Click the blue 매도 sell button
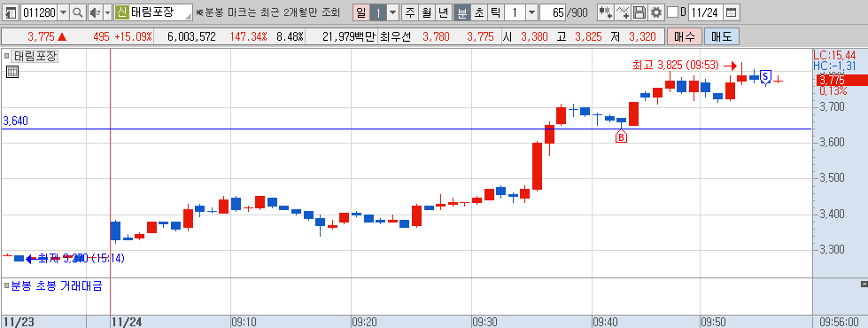The width and height of the screenshot is (868, 328). click(721, 37)
